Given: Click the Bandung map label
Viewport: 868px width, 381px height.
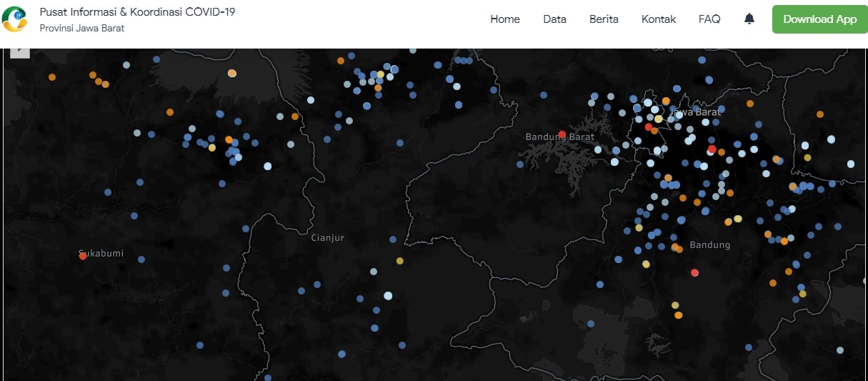Looking at the screenshot, I should tap(710, 244).
